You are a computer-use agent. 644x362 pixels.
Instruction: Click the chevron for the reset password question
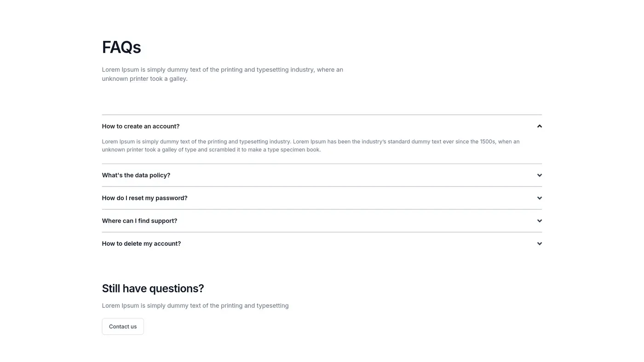(539, 198)
